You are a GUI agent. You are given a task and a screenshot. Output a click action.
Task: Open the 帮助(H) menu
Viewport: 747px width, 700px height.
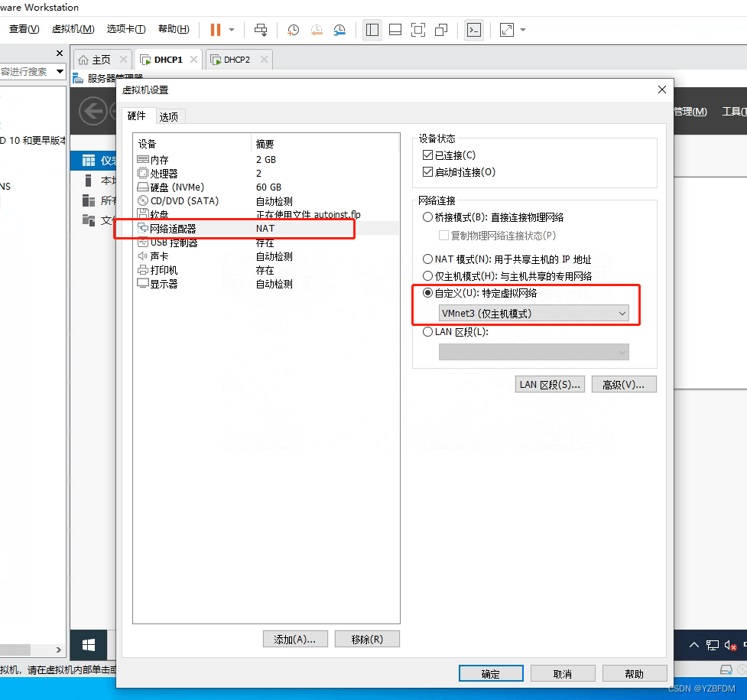coord(174,29)
